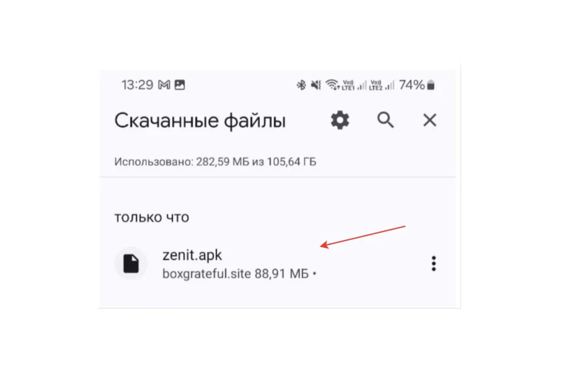Tap the 13:29 clock in status bar
This screenshot has height=392, width=577.
pos(137,85)
